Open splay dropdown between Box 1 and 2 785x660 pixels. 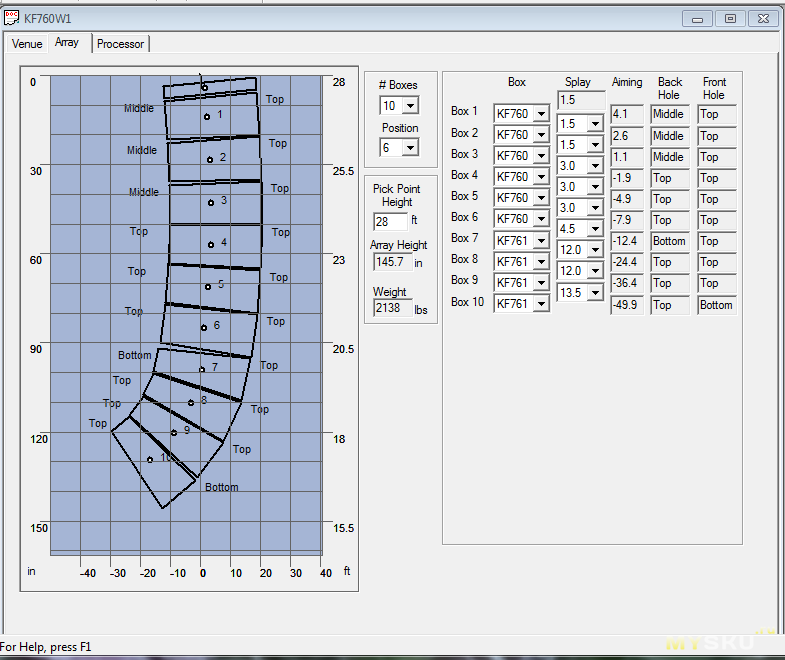click(595, 124)
